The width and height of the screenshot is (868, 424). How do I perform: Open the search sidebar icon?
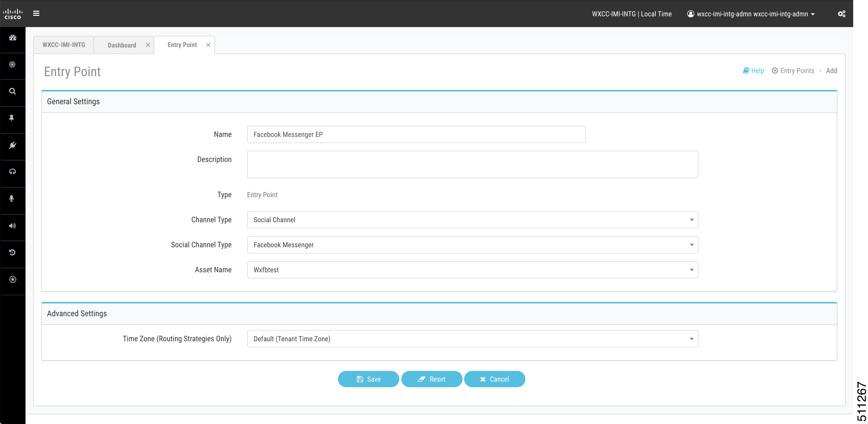(x=13, y=91)
